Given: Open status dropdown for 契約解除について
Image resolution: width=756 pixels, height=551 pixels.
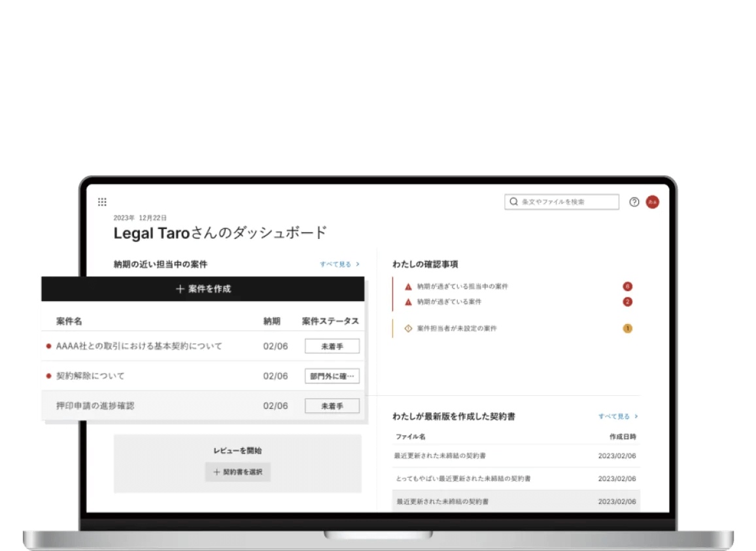Looking at the screenshot, I should point(332,376).
